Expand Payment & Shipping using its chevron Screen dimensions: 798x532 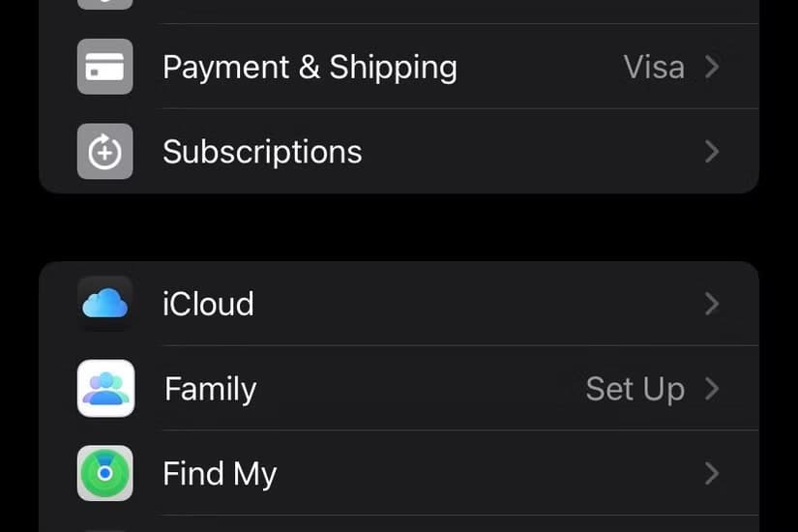(712, 67)
